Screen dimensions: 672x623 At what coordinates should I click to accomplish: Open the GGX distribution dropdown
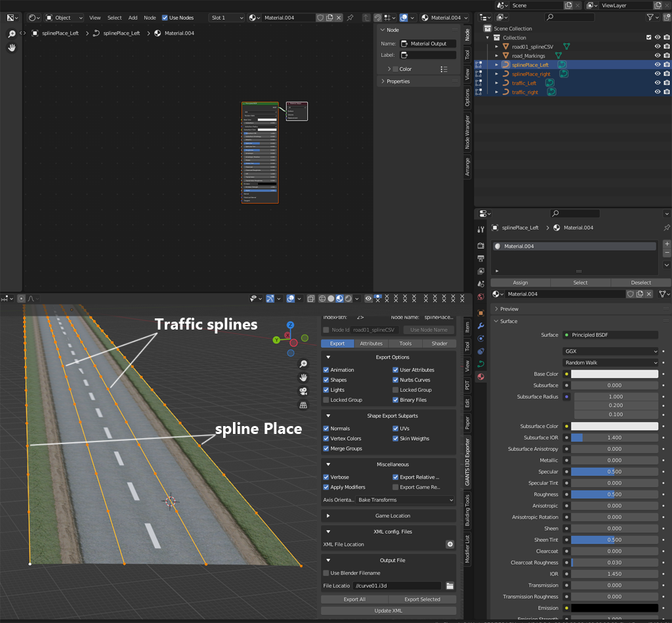610,351
